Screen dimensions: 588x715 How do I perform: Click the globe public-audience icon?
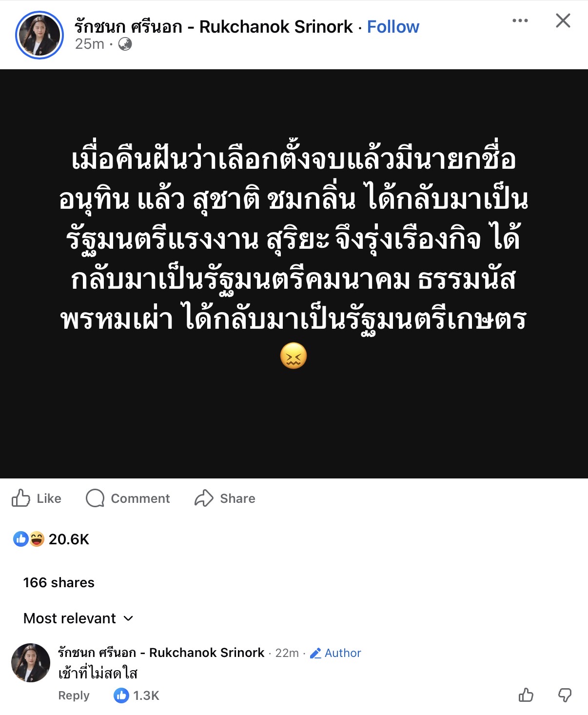[x=125, y=44]
